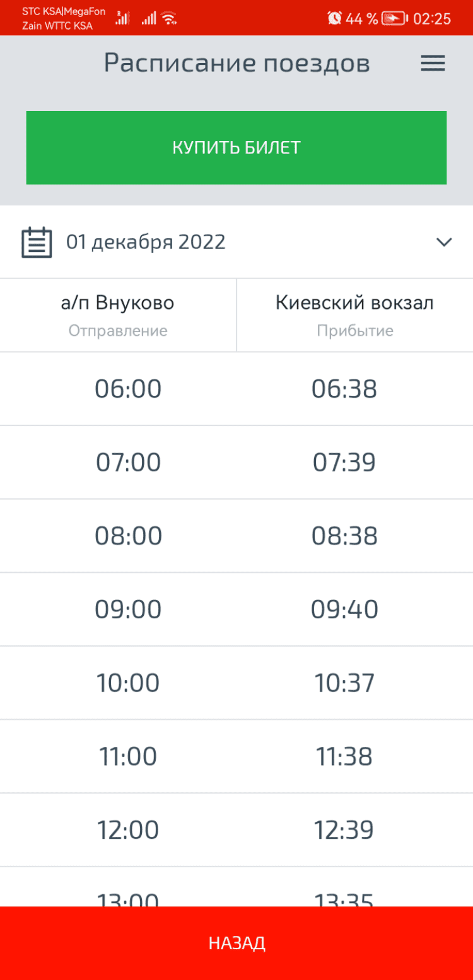
Task: Select the 08:38 arrival time
Action: pyautogui.click(x=344, y=536)
